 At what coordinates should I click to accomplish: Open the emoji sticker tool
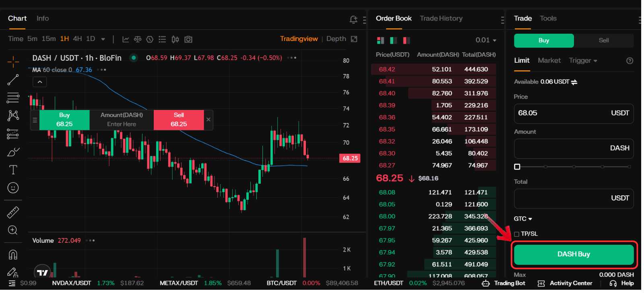coord(13,188)
